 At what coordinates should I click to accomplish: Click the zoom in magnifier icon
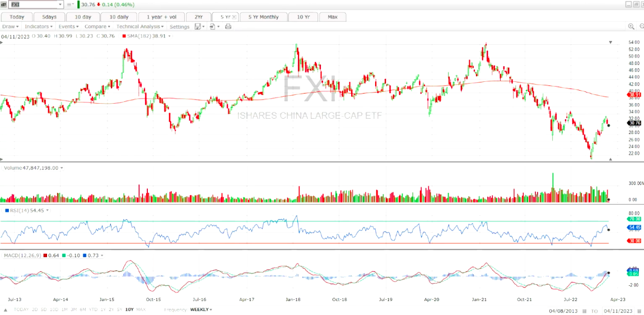pyautogui.click(x=631, y=26)
